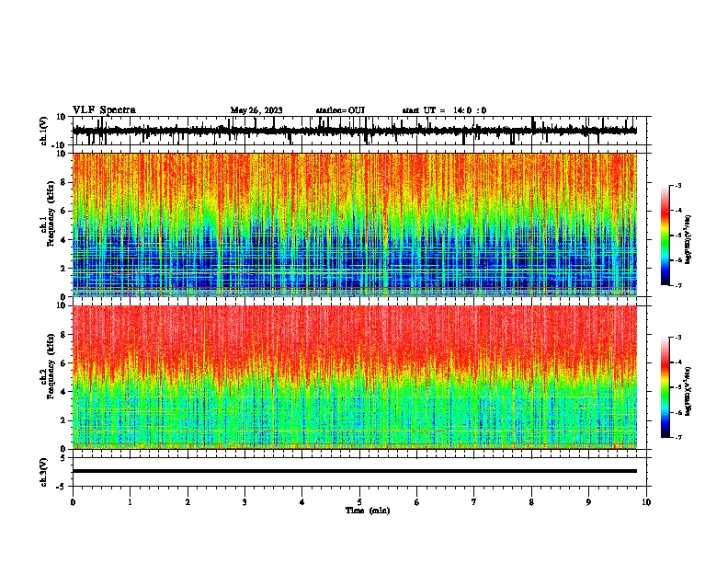Click the ch.1 voltage waveform trace
This screenshot has height=563, width=728.
pos(355,131)
